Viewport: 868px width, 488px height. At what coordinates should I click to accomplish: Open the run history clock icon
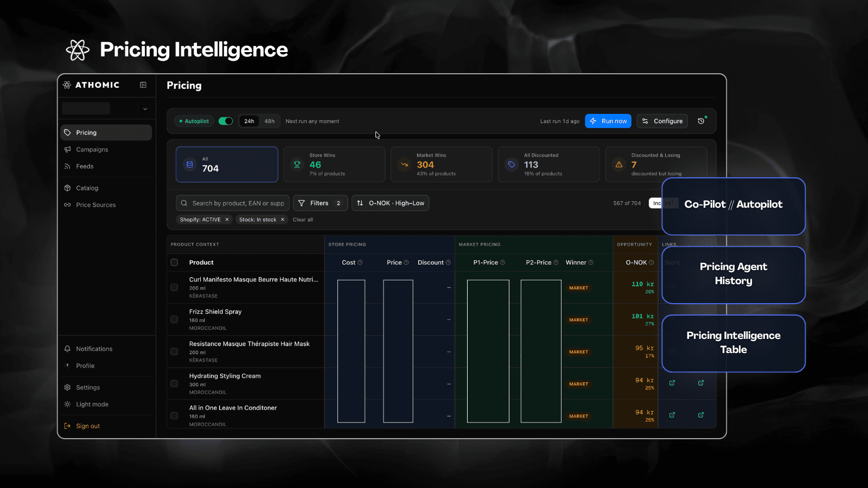[x=701, y=121]
